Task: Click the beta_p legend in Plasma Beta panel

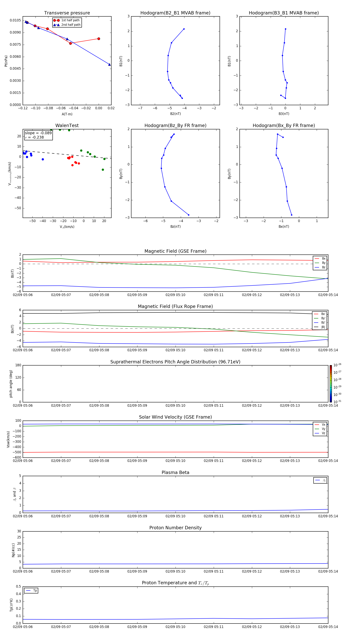Action: 320,480
